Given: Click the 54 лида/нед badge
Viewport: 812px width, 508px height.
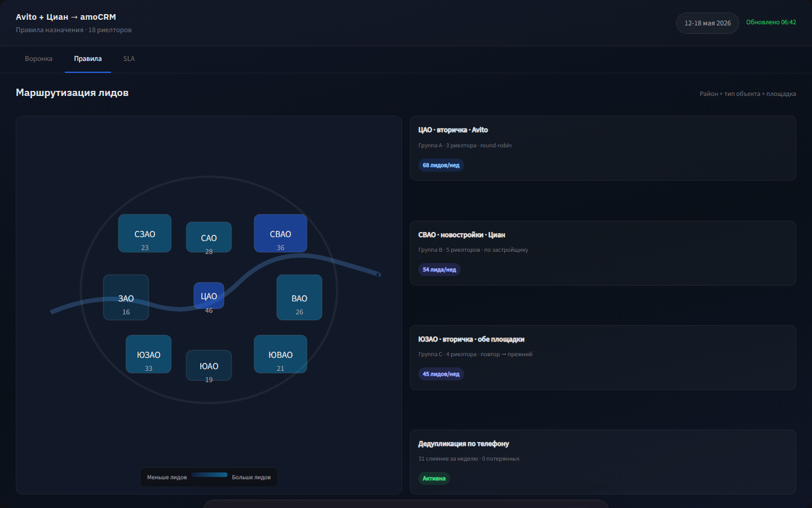Looking at the screenshot, I should [439, 269].
